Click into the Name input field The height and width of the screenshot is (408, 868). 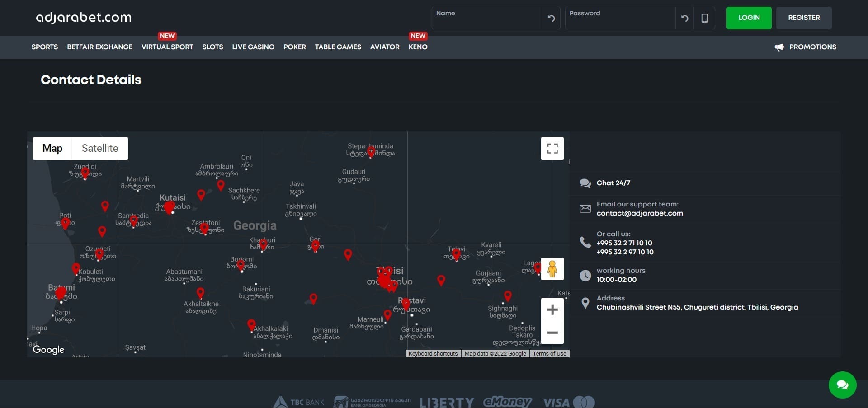coord(486,19)
